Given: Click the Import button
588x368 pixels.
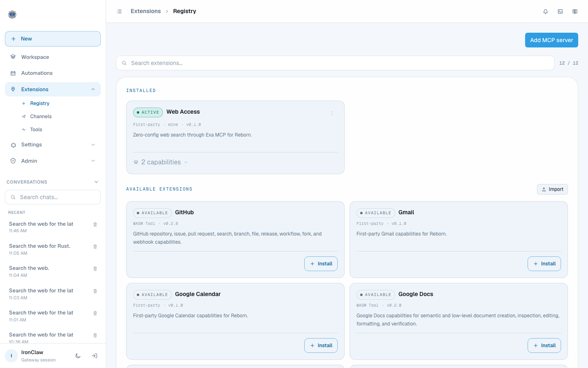Looking at the screenshot, I should pos(552,189).
